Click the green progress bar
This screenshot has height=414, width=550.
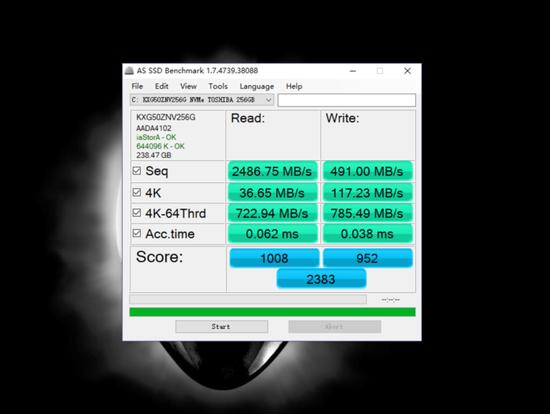273,312
